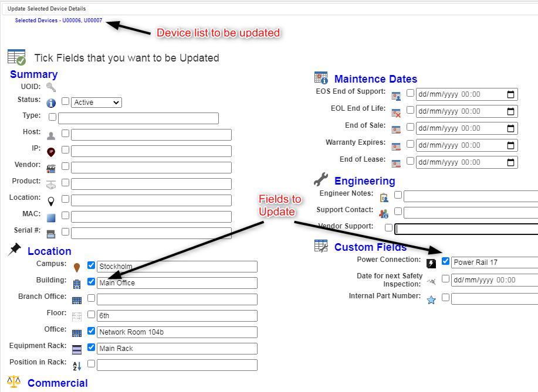Click the Office row icon
Image resolution: width=538 pixels, height=392 pixels.
click(x=77, y=333)
